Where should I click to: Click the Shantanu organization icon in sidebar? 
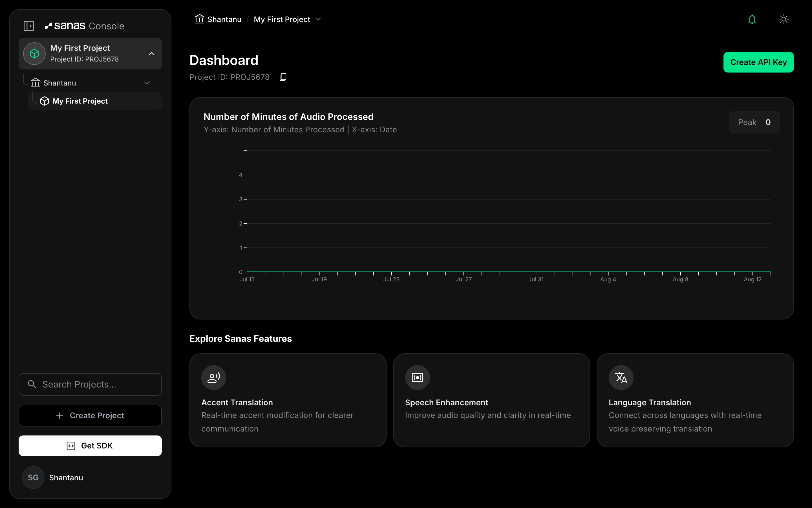(x=35, y=83)
